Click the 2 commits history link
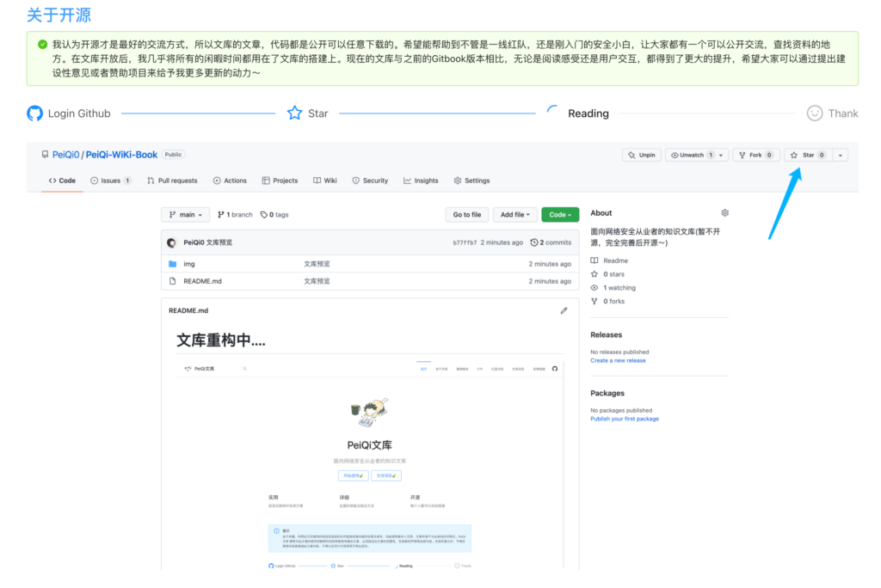The image size is (881, 588). (551, 242)
